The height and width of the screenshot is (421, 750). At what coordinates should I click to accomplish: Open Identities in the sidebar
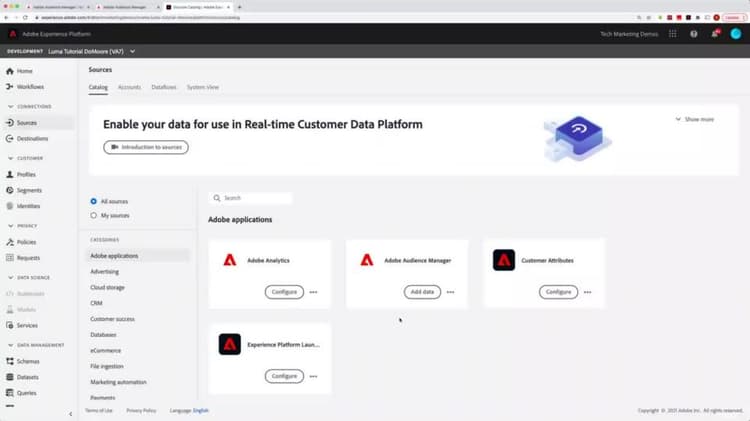(23, 206)
